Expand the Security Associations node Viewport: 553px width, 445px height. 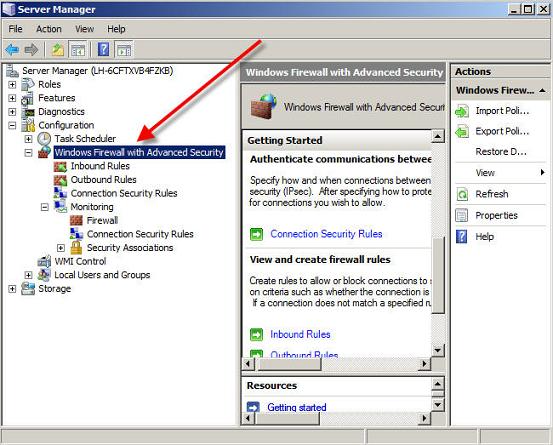(x=61, y=248)
